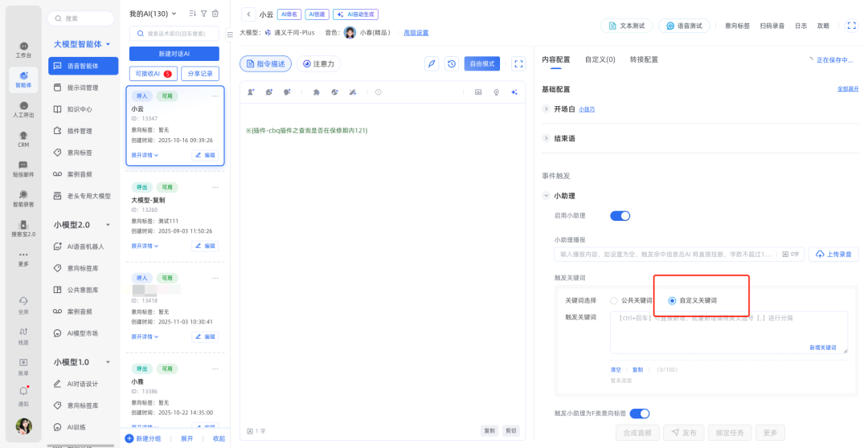Screen dimensions: 868x448
Task: Disable the 启用小助理 toggle switch
Action: (620, 215)
